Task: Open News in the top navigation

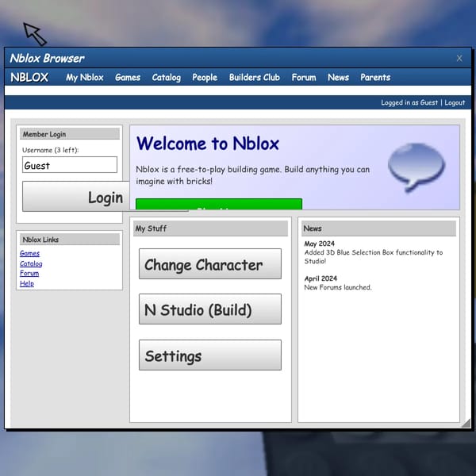Action: [x=338, y=78]
